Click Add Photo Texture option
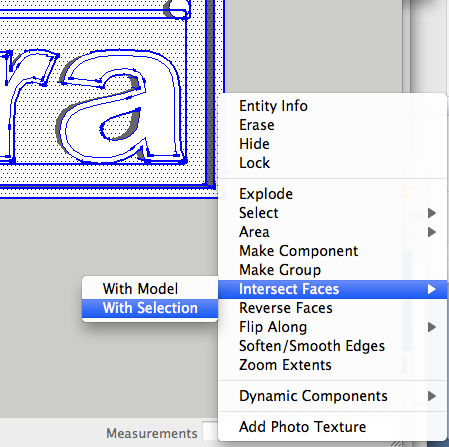449x447 pixels. (x=332, y=427)
